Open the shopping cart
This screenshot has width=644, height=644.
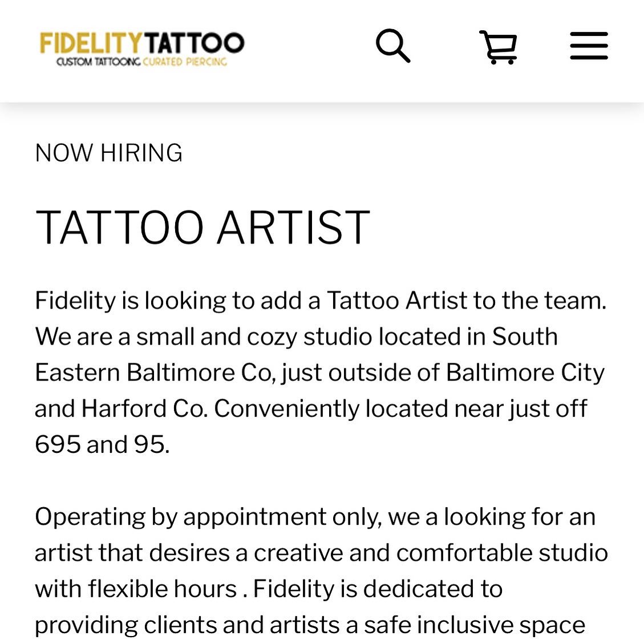pos(499,47)
